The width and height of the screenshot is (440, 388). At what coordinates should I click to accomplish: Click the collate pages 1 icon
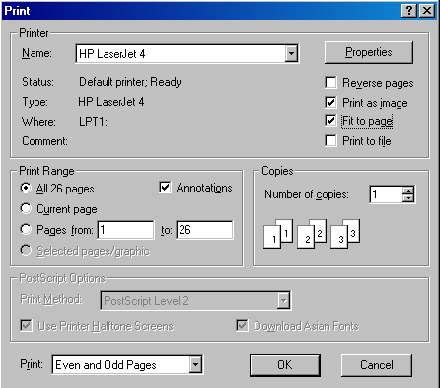[278, 234]
